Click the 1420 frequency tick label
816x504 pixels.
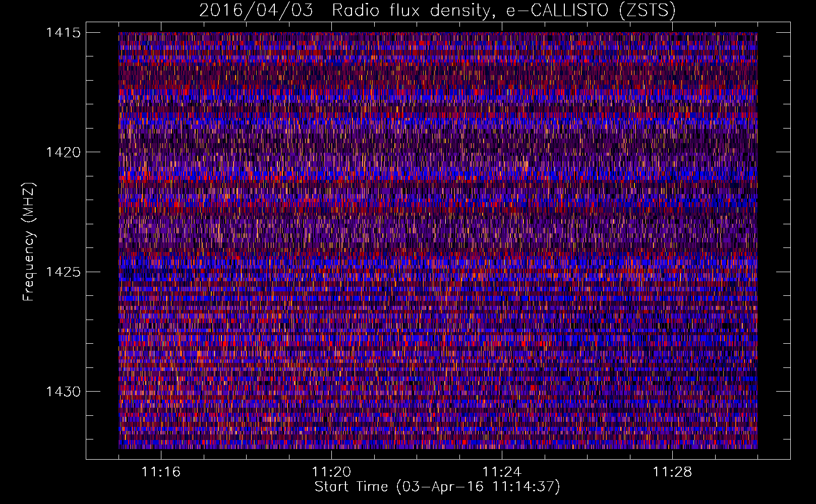click(x=64, y=152)
